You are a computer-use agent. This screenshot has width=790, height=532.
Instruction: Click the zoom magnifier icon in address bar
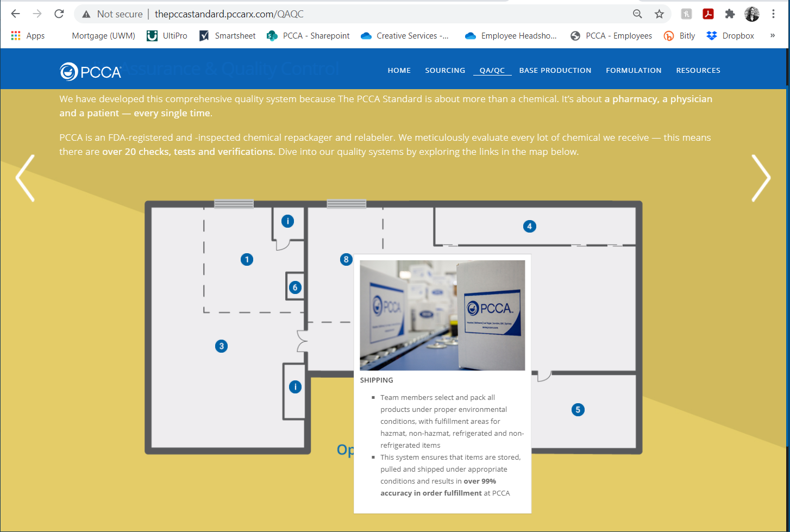point(637,14)
